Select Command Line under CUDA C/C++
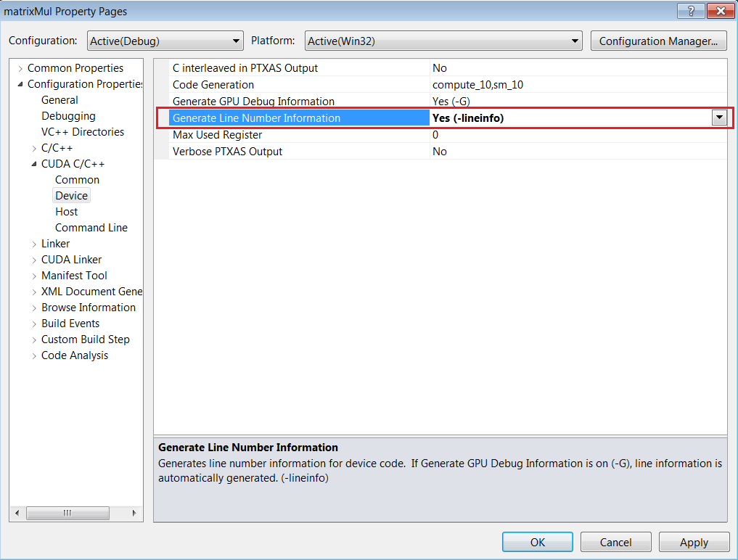The width and height of the screenshot is (738, 560). coord(91,228)
